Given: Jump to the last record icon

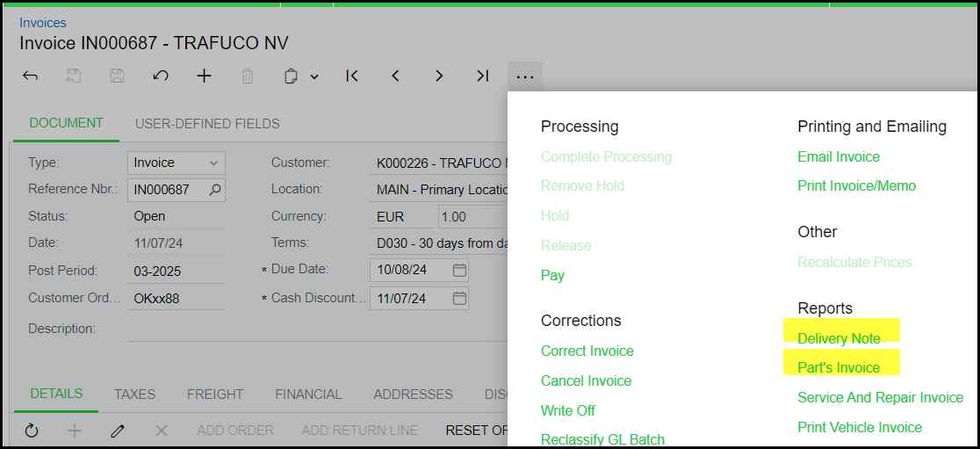Looking at the screenshot, I should [482, 76].
